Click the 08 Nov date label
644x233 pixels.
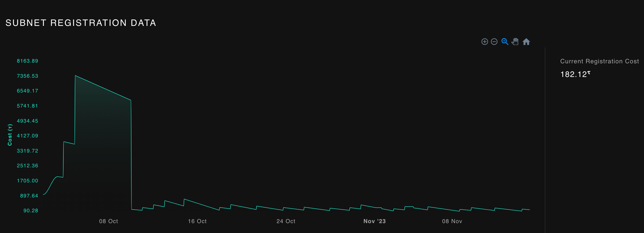452,221
